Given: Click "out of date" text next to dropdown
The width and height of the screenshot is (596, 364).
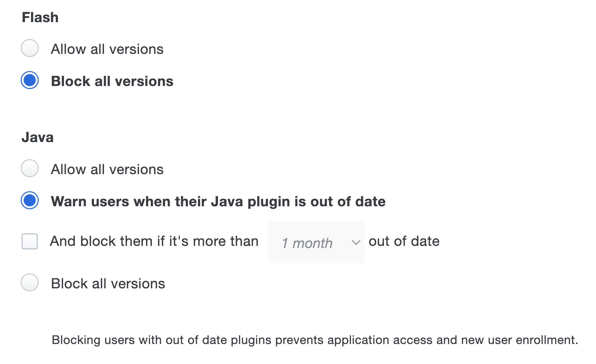Looking at the screenshot, I should [x=404, y=241].
